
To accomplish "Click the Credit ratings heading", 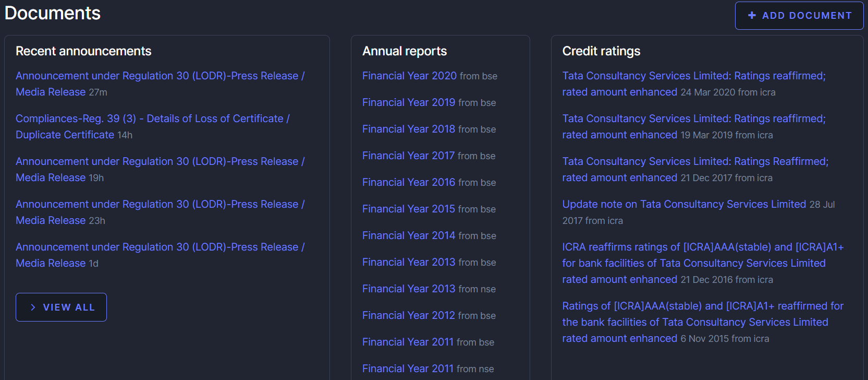I will click(601, 51).
